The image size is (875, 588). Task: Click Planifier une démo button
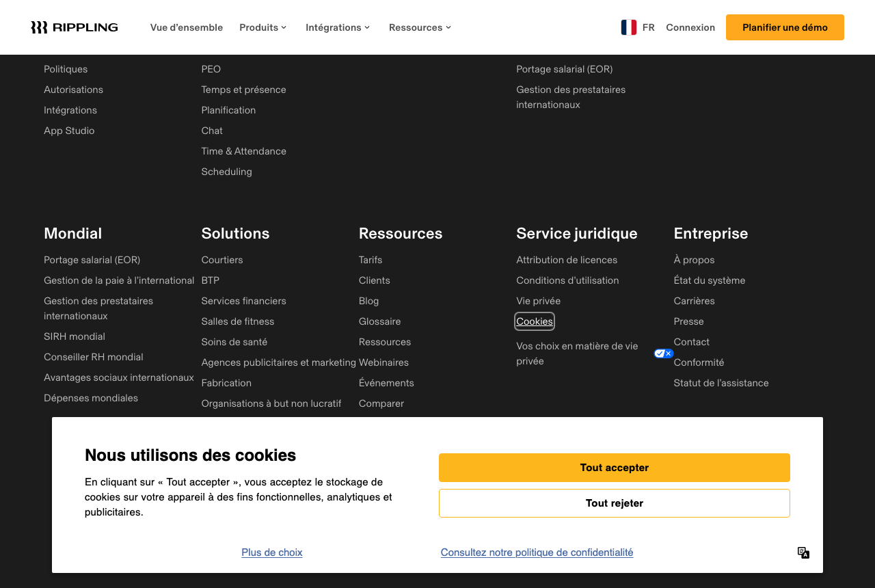(785, 27)
